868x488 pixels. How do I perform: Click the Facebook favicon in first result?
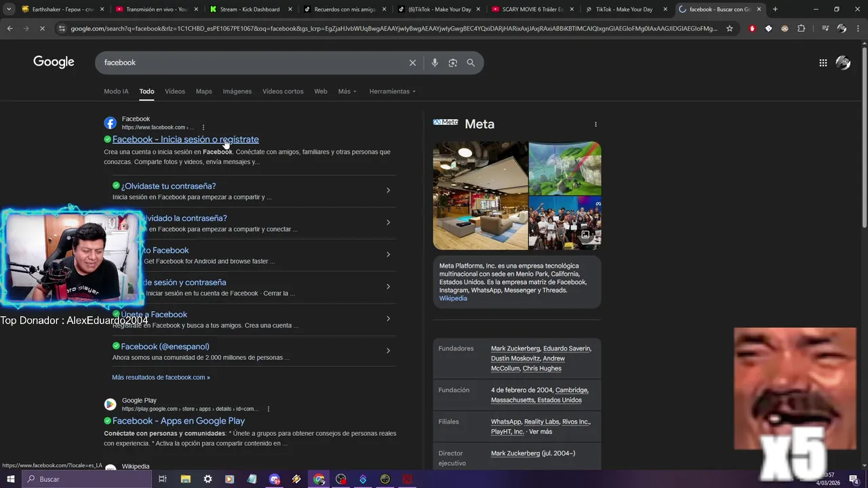click(x=110, y=123)
